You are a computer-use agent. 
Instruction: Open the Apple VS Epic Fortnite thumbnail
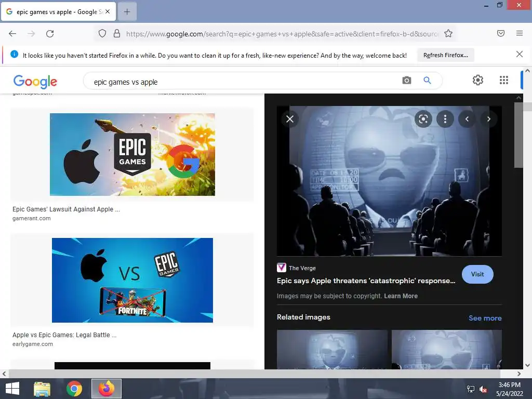[132, 280]
